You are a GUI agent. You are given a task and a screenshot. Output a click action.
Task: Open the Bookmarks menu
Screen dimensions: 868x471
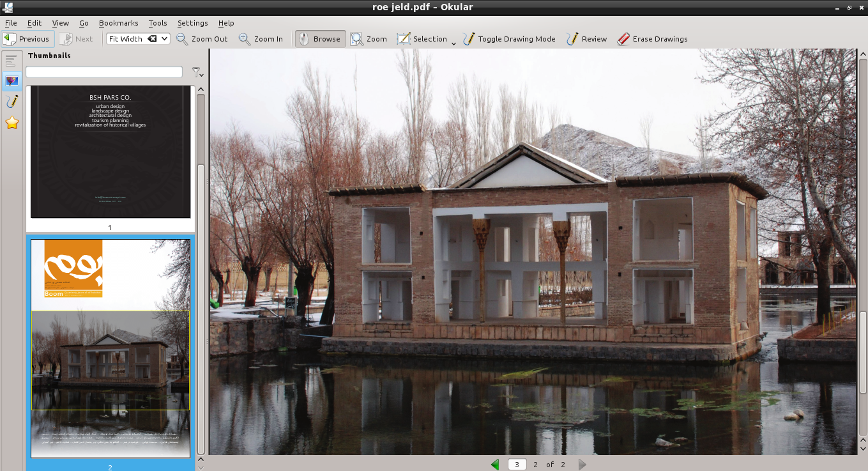[118, 23]
